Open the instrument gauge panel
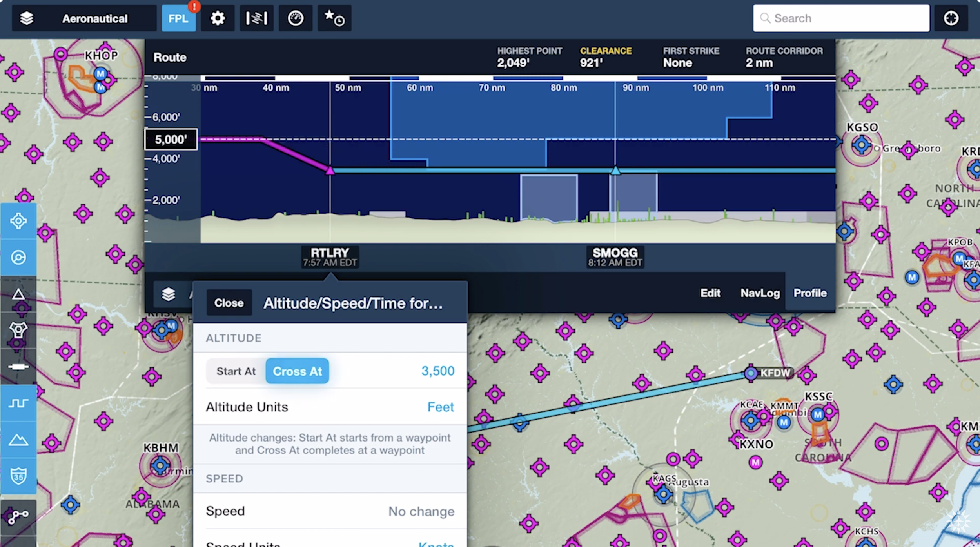Screen dimensions: 980x547 (295, 18)
